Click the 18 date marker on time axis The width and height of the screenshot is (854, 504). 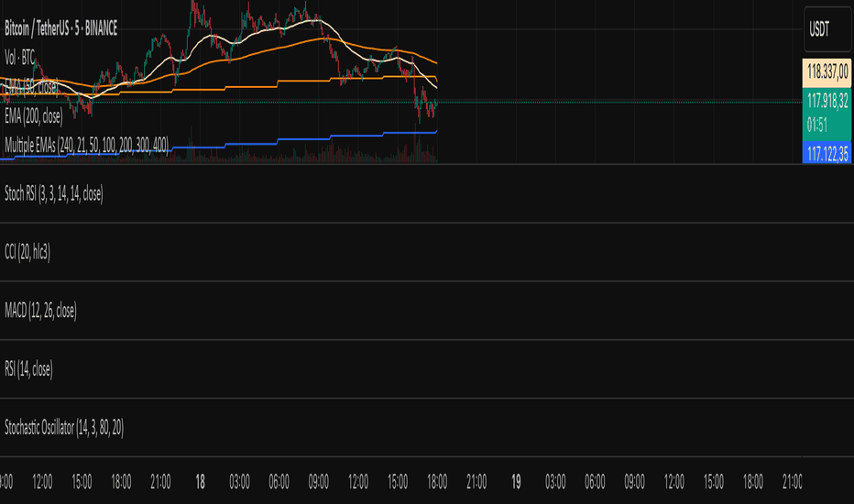coord(200,482)
